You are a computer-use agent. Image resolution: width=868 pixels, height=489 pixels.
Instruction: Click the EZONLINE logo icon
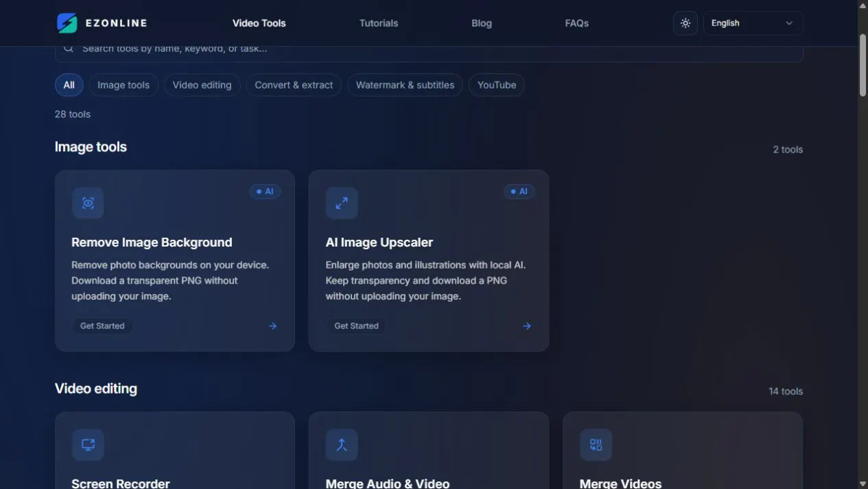(67, 23)
